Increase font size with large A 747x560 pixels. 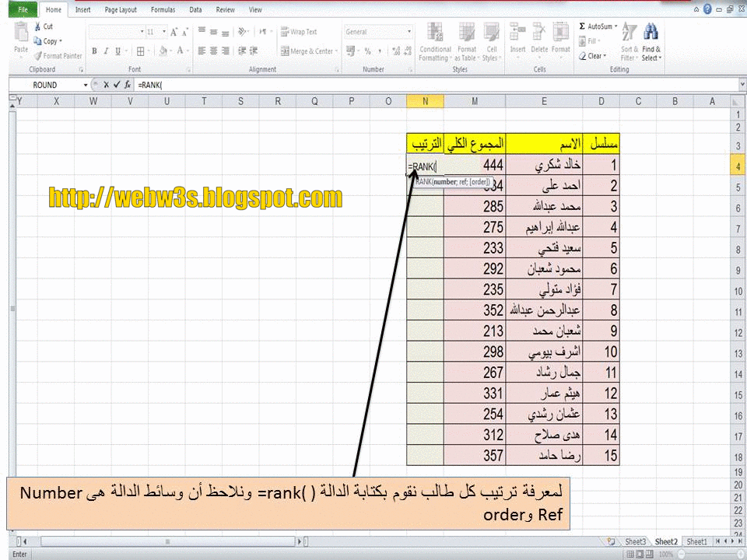(174, 32)
